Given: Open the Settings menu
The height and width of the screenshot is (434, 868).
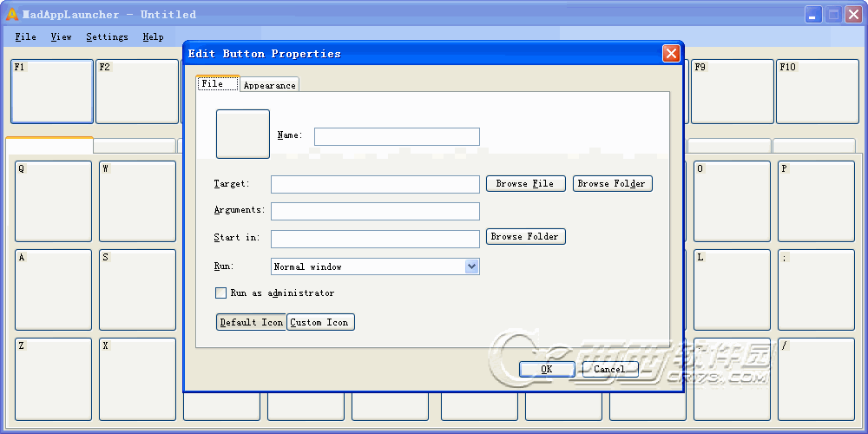Looking at the screenshot, I should tap(107, 37).
